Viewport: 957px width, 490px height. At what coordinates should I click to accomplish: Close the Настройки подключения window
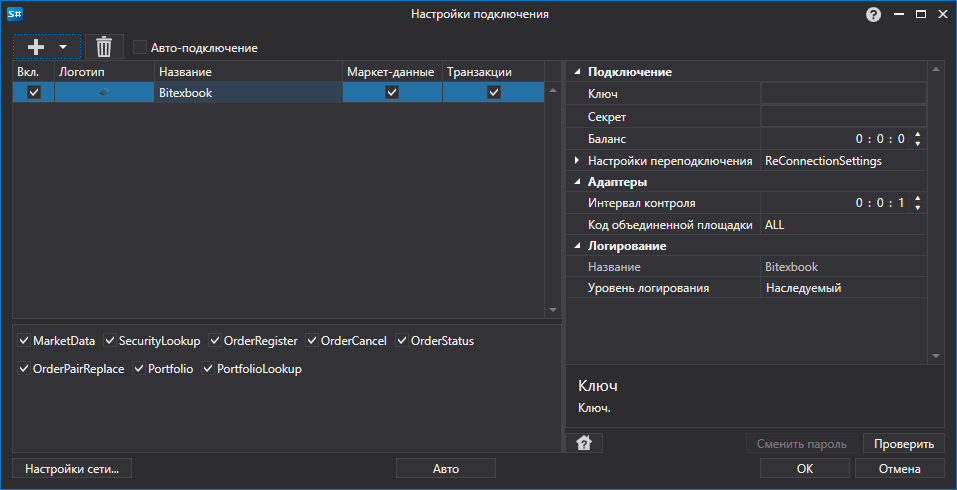click(x=942, y=14)
